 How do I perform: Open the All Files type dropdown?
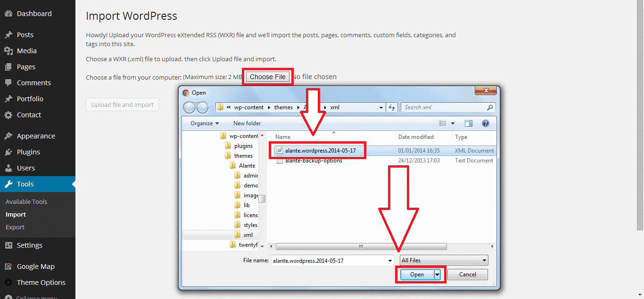pos(444,260)
